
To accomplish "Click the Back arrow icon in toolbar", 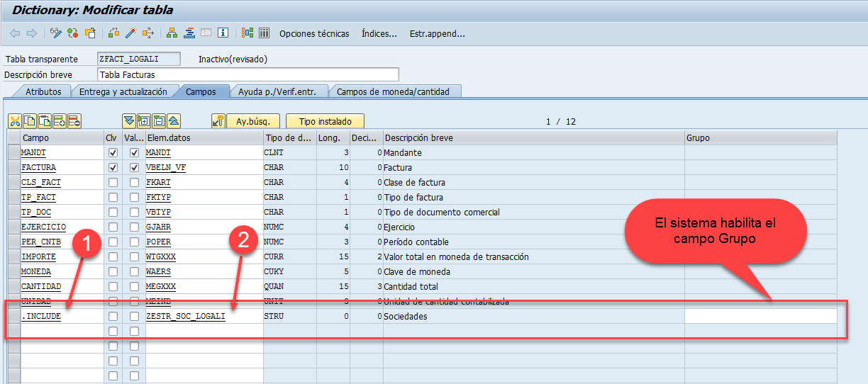I will pos(15,33).
